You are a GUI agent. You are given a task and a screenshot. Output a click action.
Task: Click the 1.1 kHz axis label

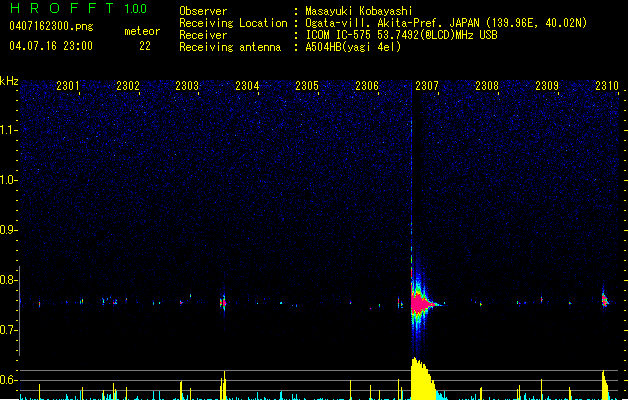point(8,130)
